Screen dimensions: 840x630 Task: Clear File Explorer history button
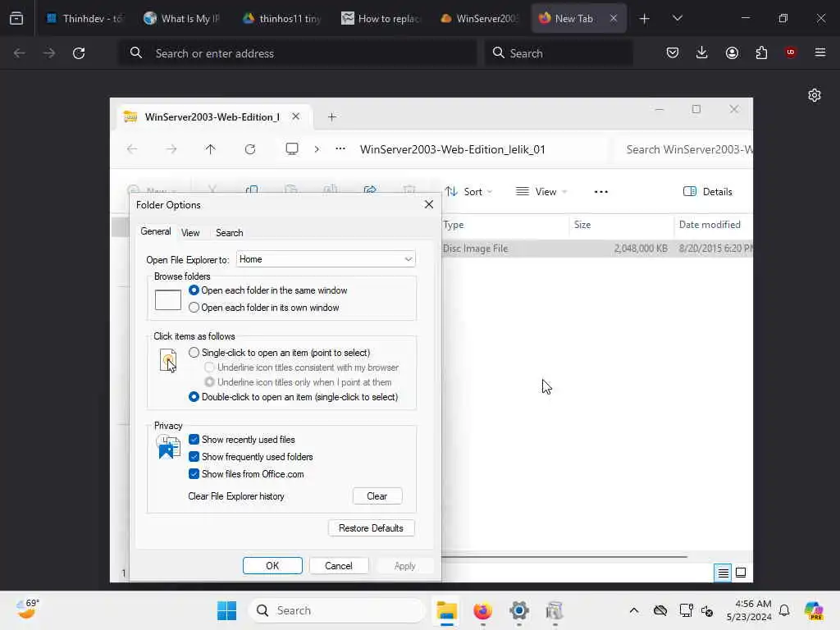tap(377, 496)
